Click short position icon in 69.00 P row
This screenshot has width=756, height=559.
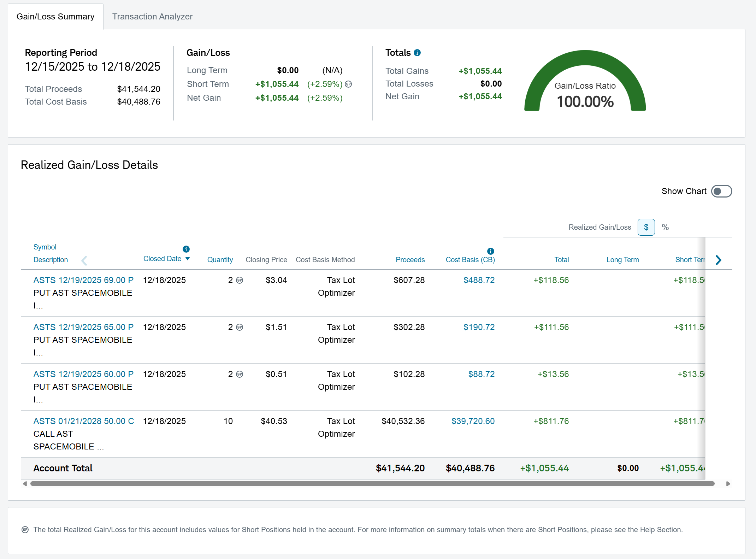[240, 280]
